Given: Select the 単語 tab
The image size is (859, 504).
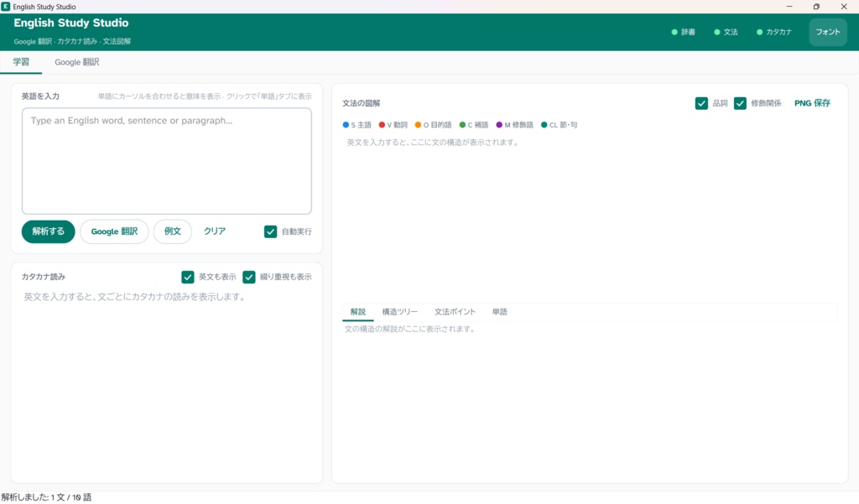Looking at the screenshot, I should coord(500,312).
